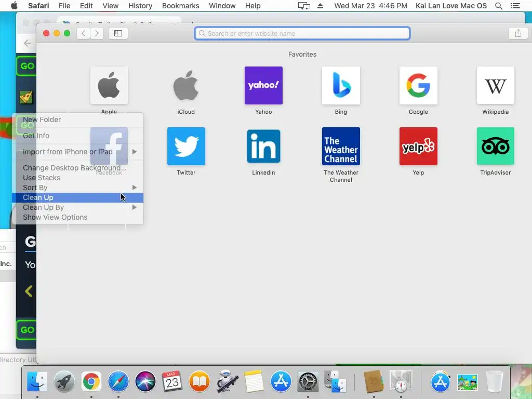This screenshot has height=399, width=532.
Task: Open the View menu
Action: [111, 6]
